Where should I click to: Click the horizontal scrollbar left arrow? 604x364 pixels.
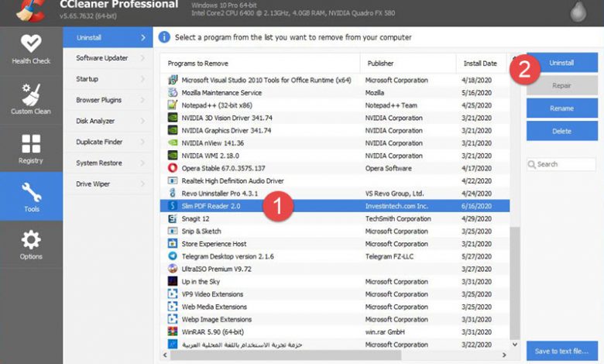[165, 355]
